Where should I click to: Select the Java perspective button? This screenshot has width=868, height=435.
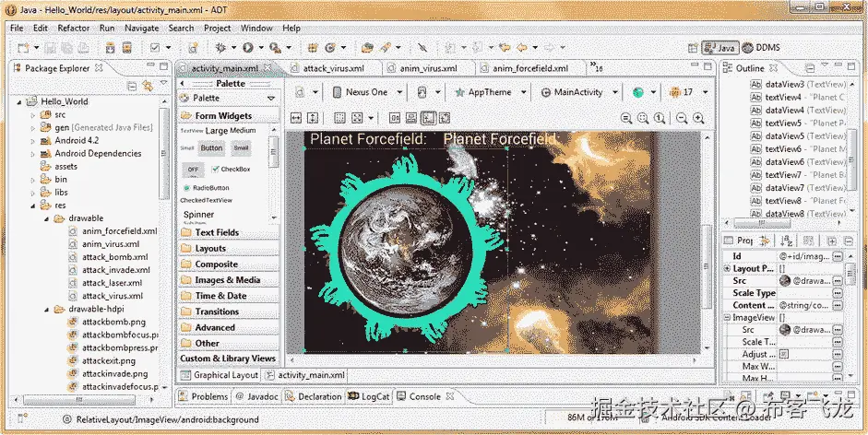(720, 48)
